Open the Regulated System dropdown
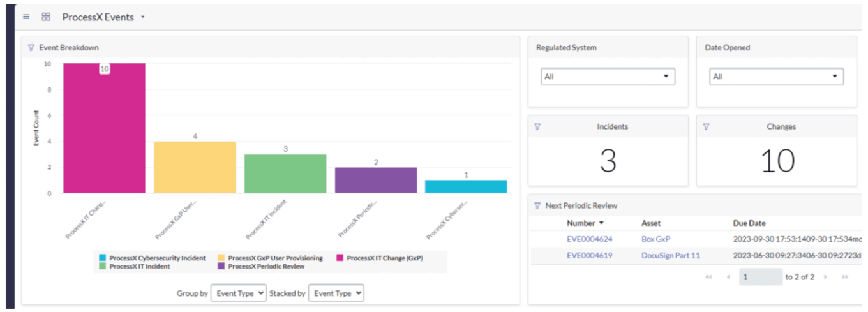The height and width of the screenshot is (312, 868). point(608,77)
